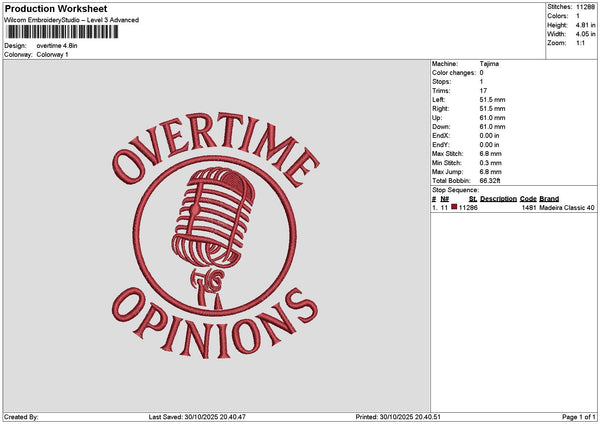Click the needle number 11 in stop row
The height and width of the screenshot is (424, 600).
tap(444, 208)
